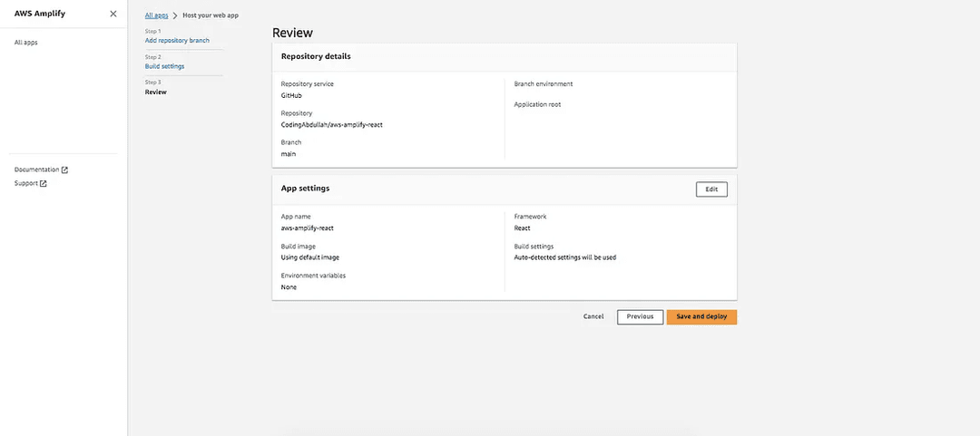Go back to the Build settings step
Viewport: 980px width, 436px height.
(164, 66)
